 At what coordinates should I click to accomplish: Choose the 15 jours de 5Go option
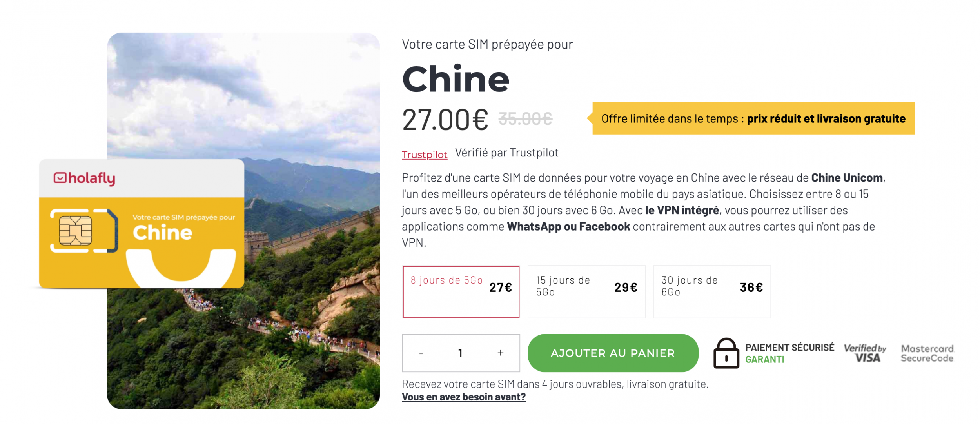[586, 291]
